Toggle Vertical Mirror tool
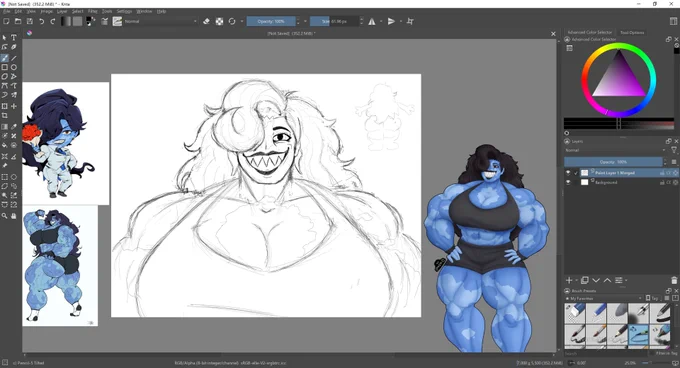680x368 pixels. tap(391, 21)
